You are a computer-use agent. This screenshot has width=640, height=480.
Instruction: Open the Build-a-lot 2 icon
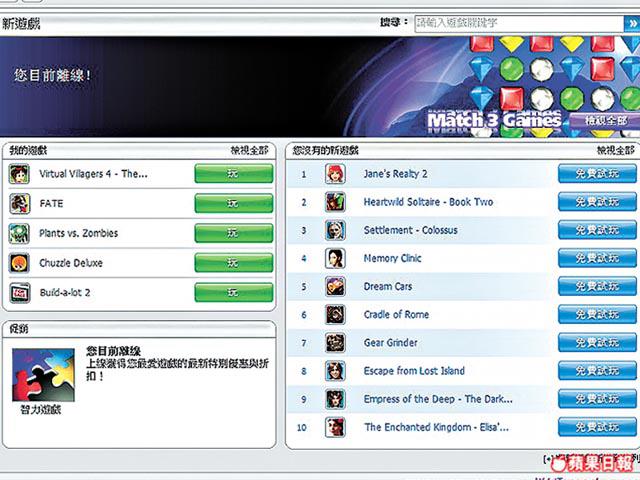pos(19,293)
